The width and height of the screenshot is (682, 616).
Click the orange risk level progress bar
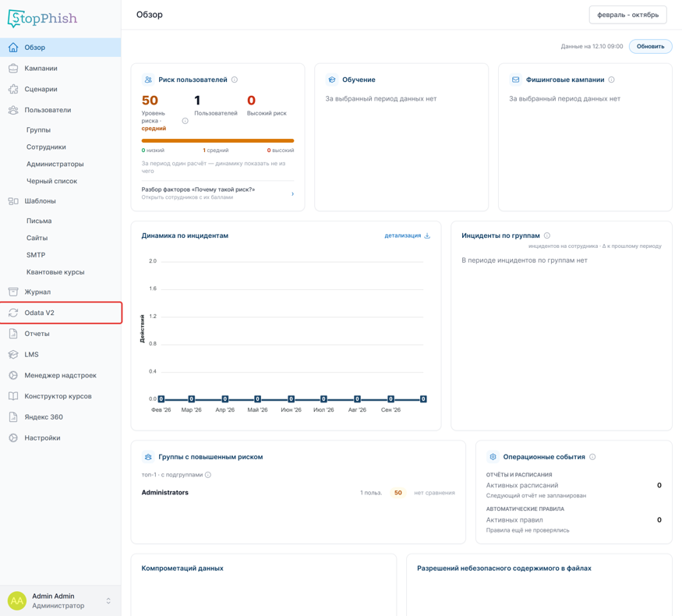pos(217,140)
